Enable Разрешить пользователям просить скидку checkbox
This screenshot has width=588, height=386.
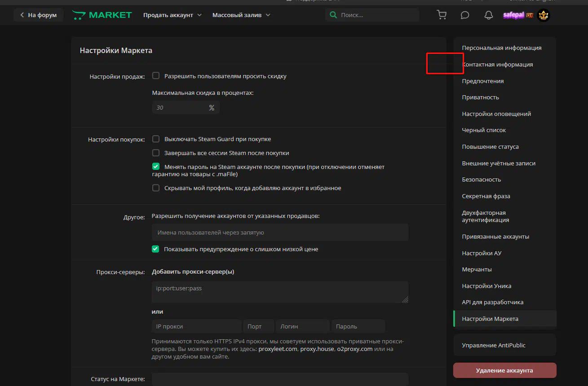click(x=156, y=75)
